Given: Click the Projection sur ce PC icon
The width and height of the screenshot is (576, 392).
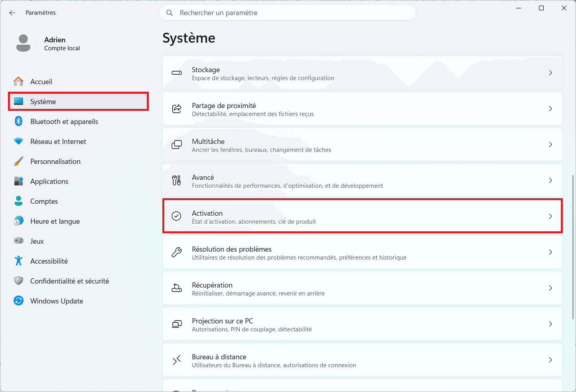Looking at the screenshot, I should pos(176,324).
